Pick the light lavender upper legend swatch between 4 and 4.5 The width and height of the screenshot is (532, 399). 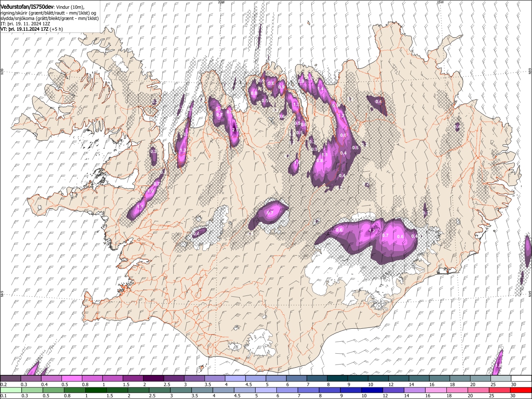pyautogui.click(x=235, y=378)
